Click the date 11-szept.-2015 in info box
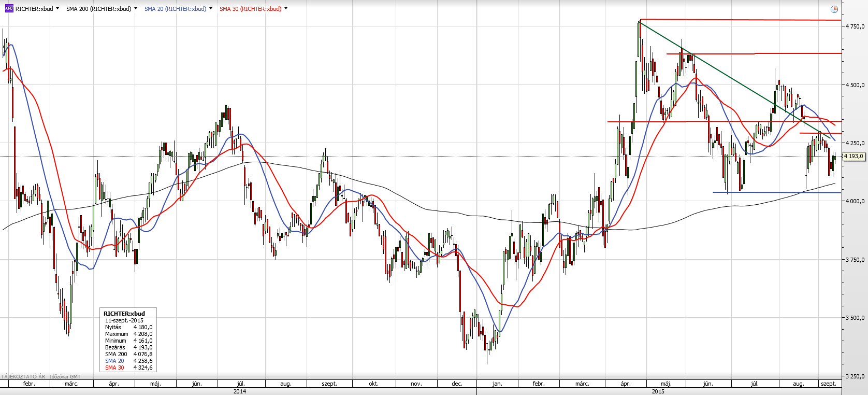868x395 pixels. 124,320
